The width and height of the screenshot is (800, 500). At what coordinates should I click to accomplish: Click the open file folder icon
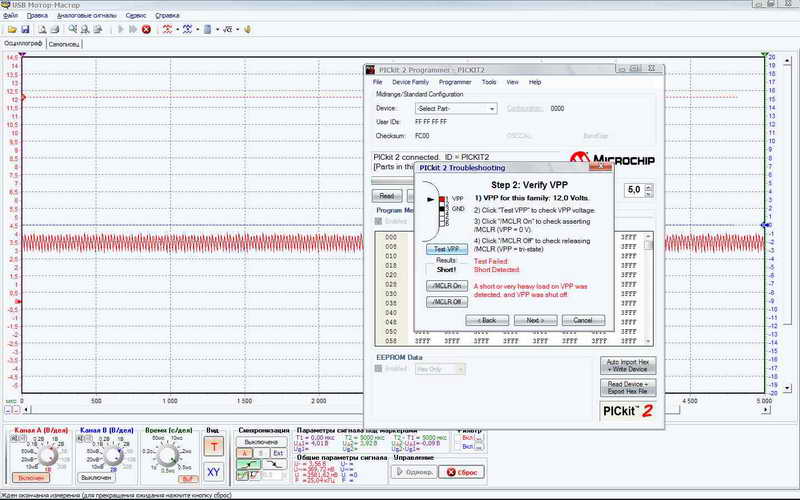coord(11,30)
